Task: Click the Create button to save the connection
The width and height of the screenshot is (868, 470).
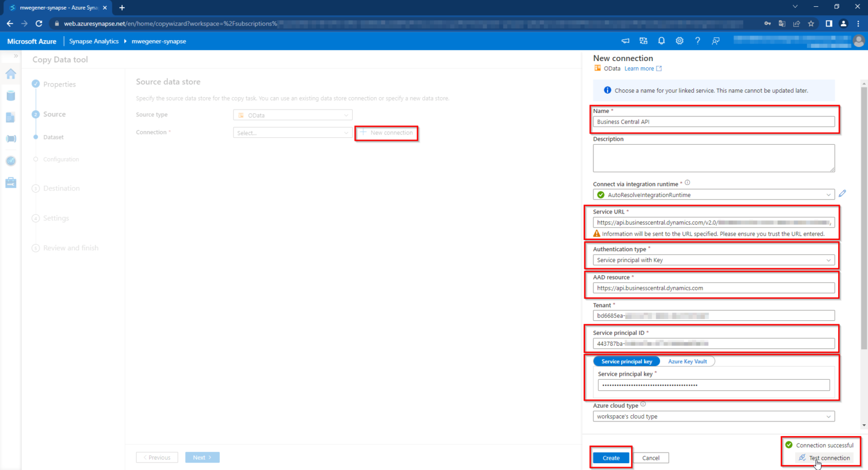Action: (610, 458)
